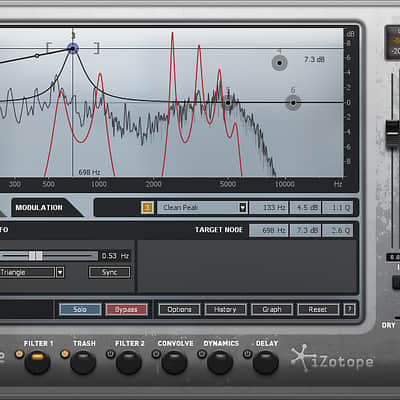Open the Dynamics module panel
Viewport: 400px width, 400px height.
[x=220, y=362]
